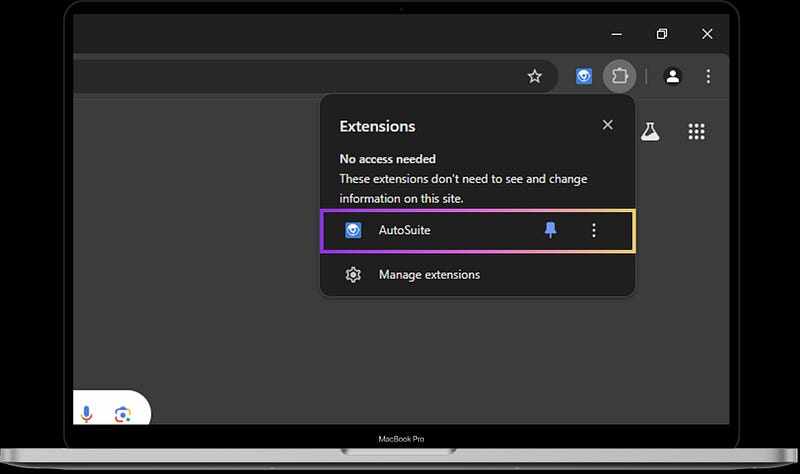800x474 pixels.
Task: Bookmark this page with the star icon
Action: click(x=535, y=76)
